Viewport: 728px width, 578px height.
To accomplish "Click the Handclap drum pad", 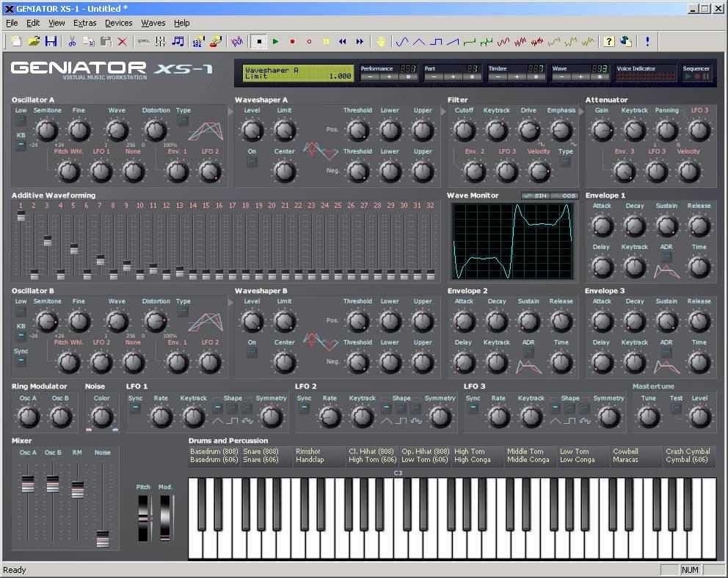I will [x=310, y=460].
